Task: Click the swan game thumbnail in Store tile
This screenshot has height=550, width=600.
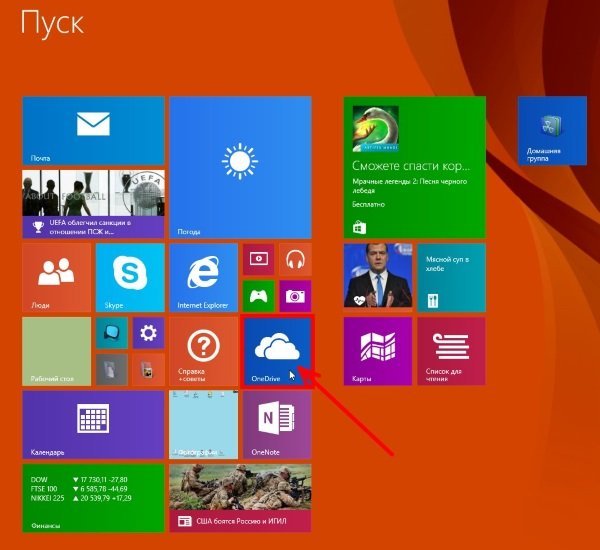Action: tap(375, 129)
